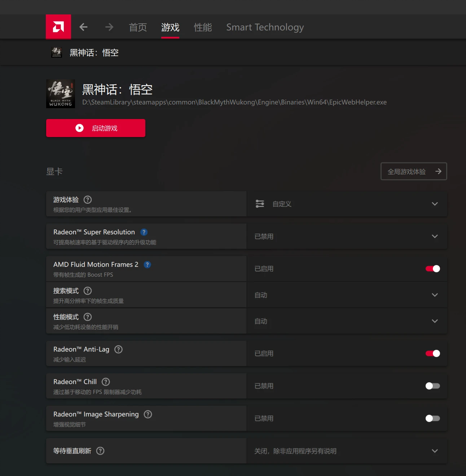This screenshot has height=476, width=466.
Task: Click 自动 value in 性能模式 row
Action: [x=261, y=321]
